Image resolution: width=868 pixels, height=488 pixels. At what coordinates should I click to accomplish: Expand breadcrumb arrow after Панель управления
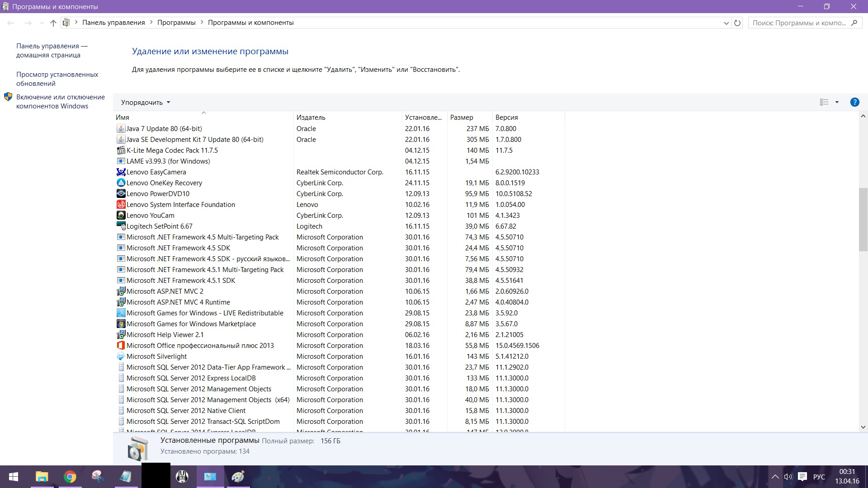(151, 23)
